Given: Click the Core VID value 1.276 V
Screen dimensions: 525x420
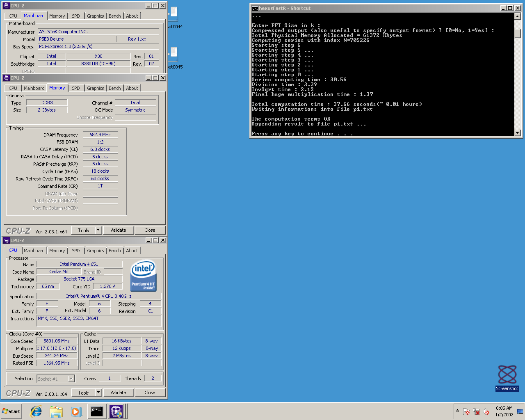Looking at the screenshot, I should (x=107, y=287).
